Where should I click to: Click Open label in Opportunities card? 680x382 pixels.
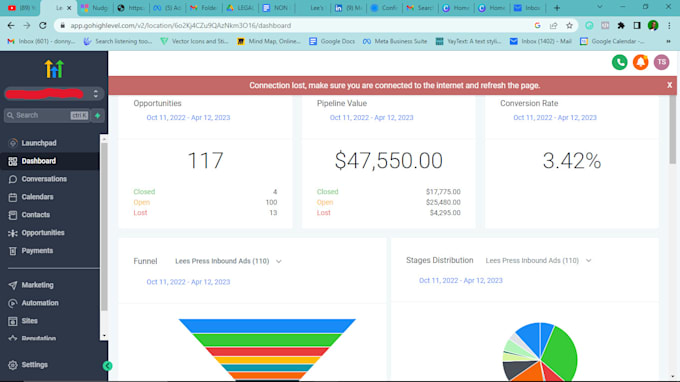click(x=141, y=202)
